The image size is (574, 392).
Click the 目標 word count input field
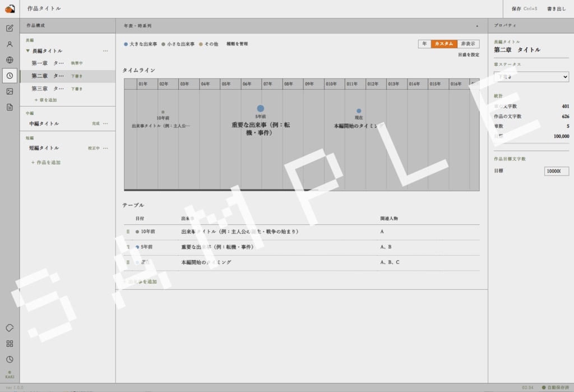point(557,171)
